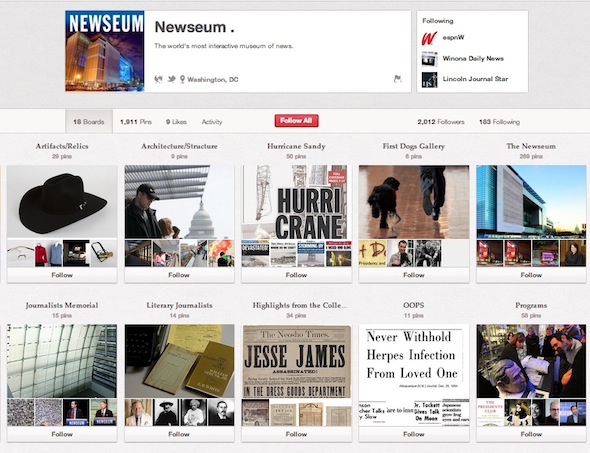Screen dimensions: 590x453
Task: Follow the First Dogs Gallery board
Action: [x=414, y=275]
